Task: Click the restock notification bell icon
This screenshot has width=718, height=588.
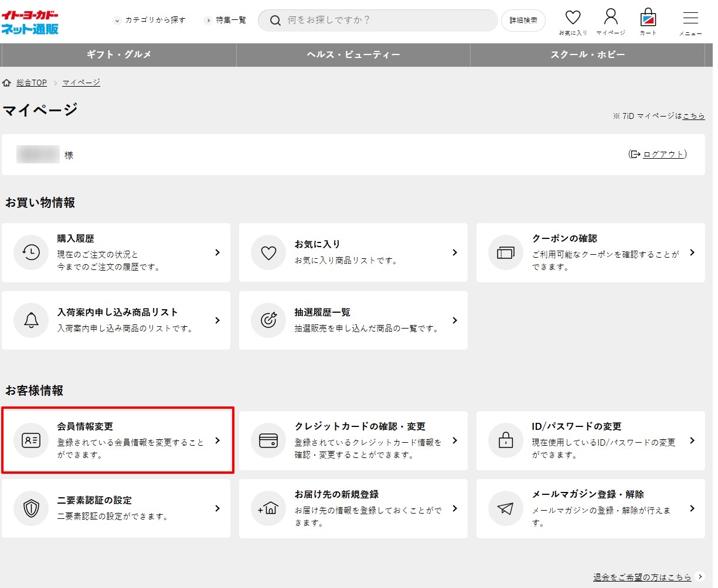Action: tap(31, 320)
